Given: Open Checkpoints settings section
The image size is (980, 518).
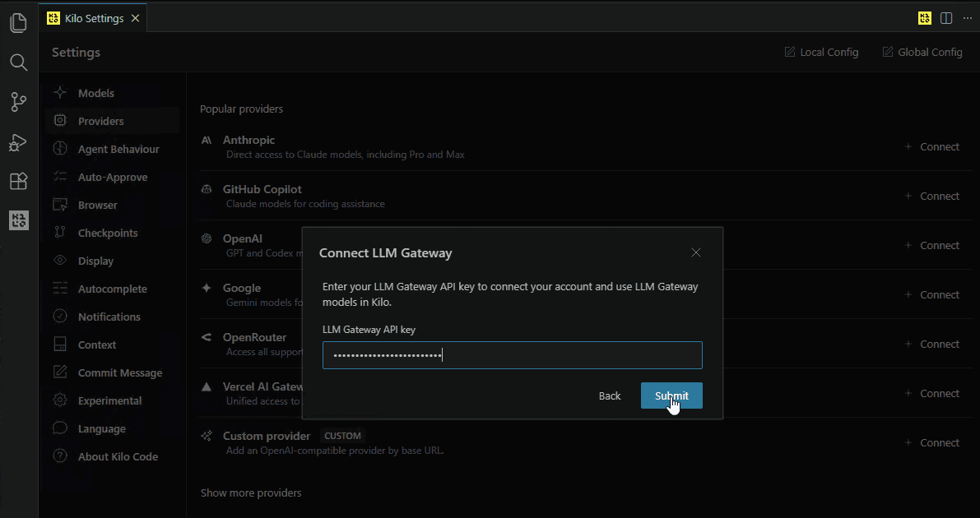Looking at the screenshot, I should (x=112, y=233).
